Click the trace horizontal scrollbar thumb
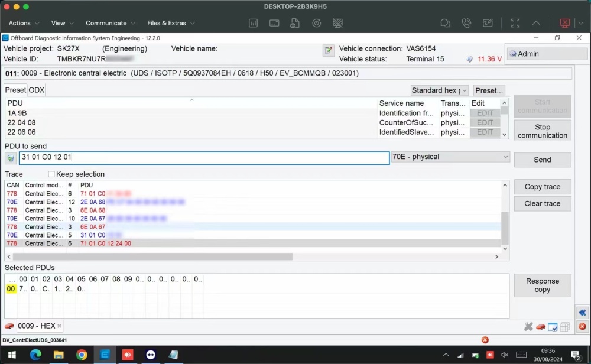The height and width of the screenshot is (364, 591). point(152,256)
